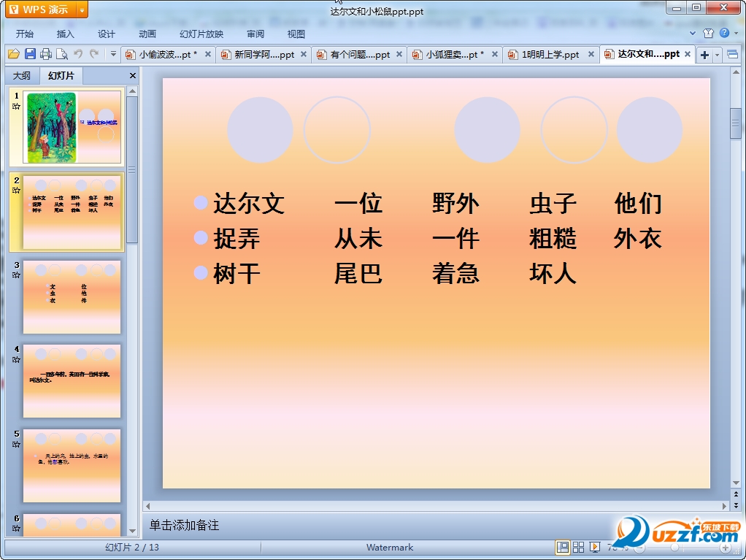Click the window arrangement icon beside tabs

(x=733, y=55)
